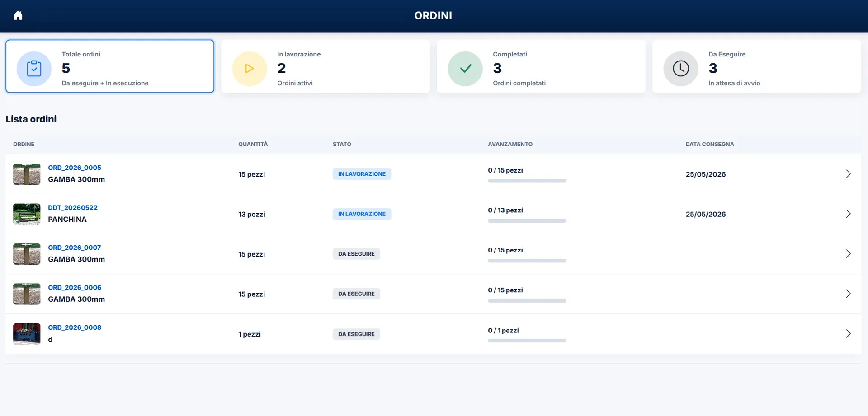
Task: Open order link ORD_2026_0006
Action: [x=75, y=288]
